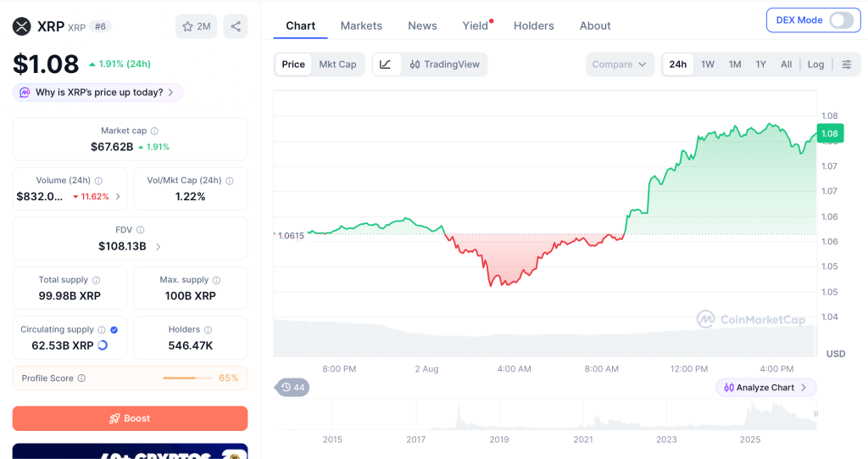Switch to the Holders tab
Viewport: 868px width, 459px height.
tap(534, 25)
